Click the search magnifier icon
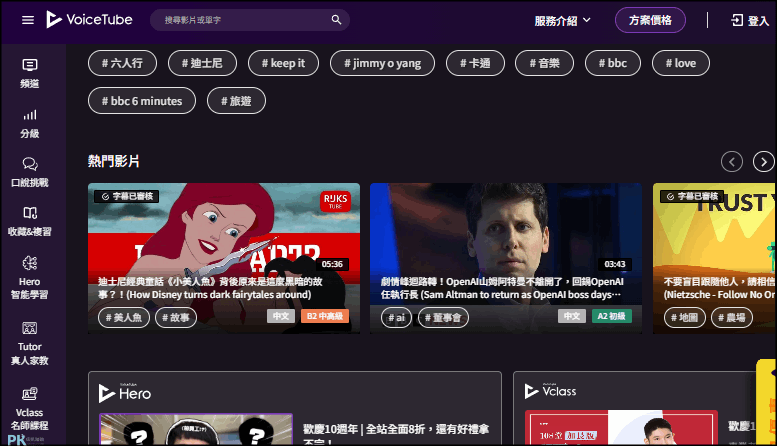 pos(336,20)
